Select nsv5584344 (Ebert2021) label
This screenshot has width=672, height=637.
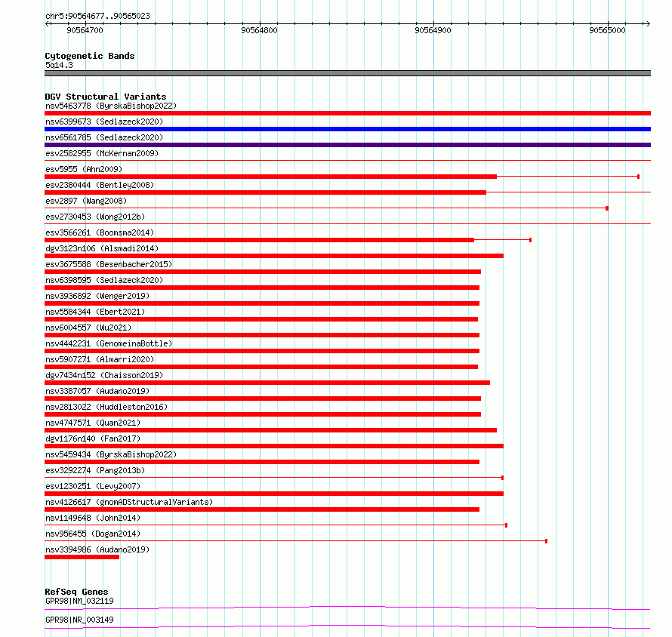95,312
